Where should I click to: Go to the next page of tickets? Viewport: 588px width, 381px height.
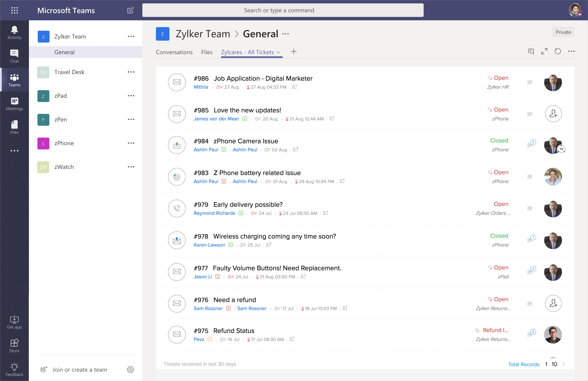coord(564,364)
